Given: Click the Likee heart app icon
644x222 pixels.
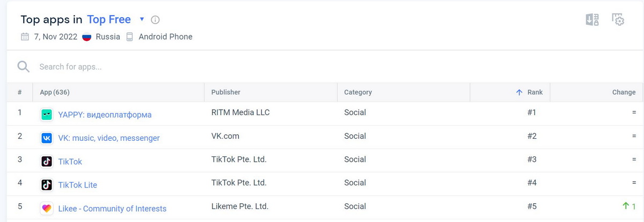Looking at the screenshot, I should 47,209.
